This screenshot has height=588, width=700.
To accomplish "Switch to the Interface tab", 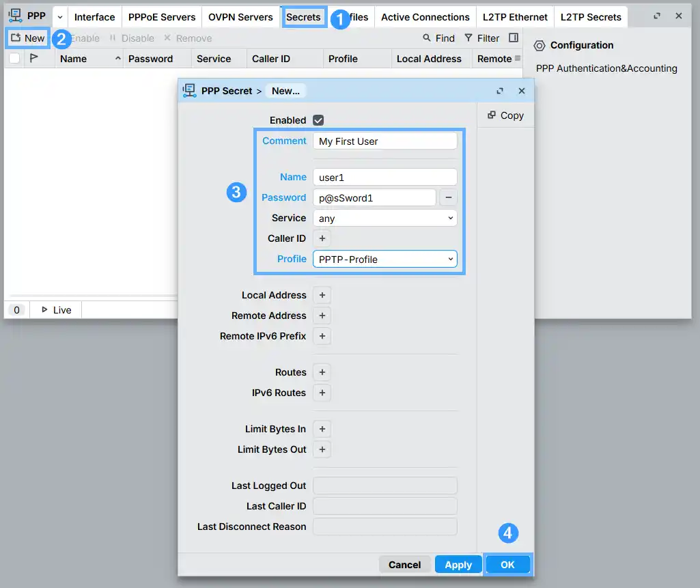I will [x=95, y=17].
